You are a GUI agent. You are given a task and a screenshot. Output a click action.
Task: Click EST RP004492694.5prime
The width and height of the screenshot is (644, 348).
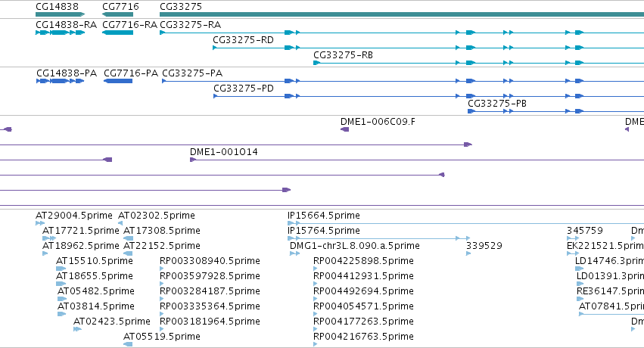point(363,291)
